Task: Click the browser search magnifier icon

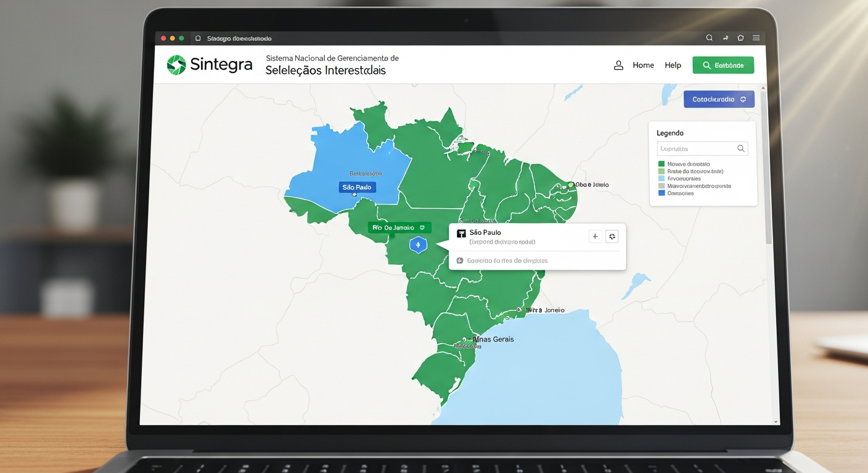Action: click(709, 38)
